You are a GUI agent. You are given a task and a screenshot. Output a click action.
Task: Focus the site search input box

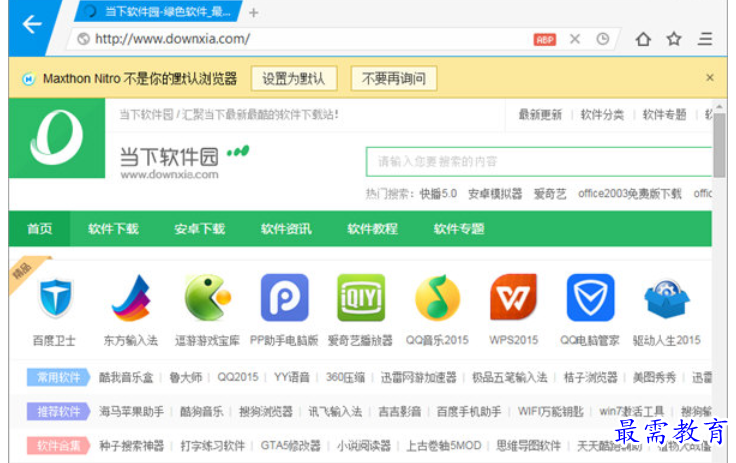[x=539, y=162]
